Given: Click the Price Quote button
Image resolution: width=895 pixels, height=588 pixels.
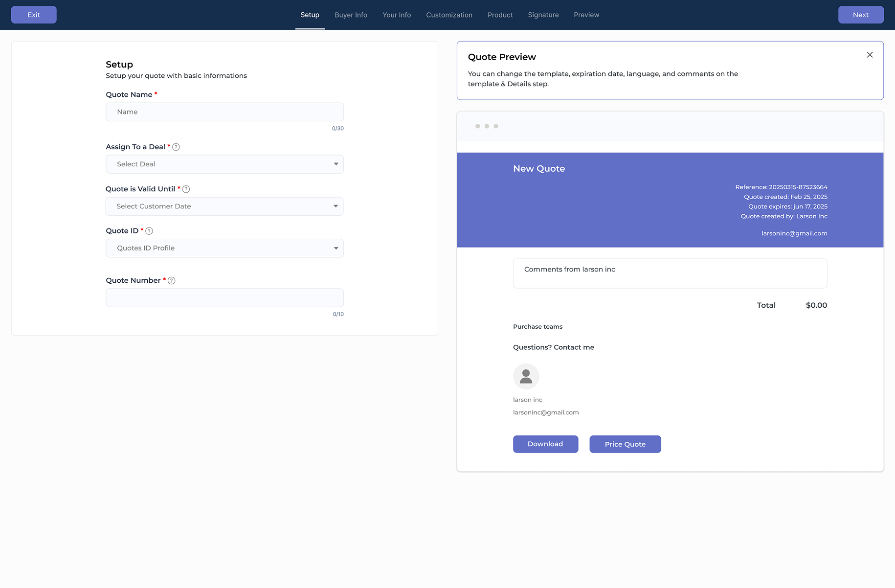Looking at the screenshot, I should point(625,444).
